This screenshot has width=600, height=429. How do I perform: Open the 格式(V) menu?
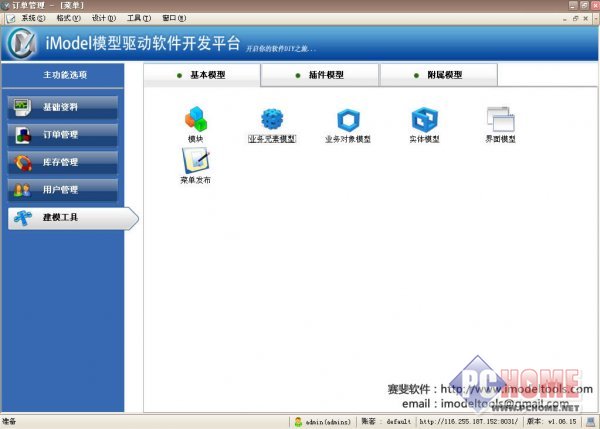click(68, 18)
